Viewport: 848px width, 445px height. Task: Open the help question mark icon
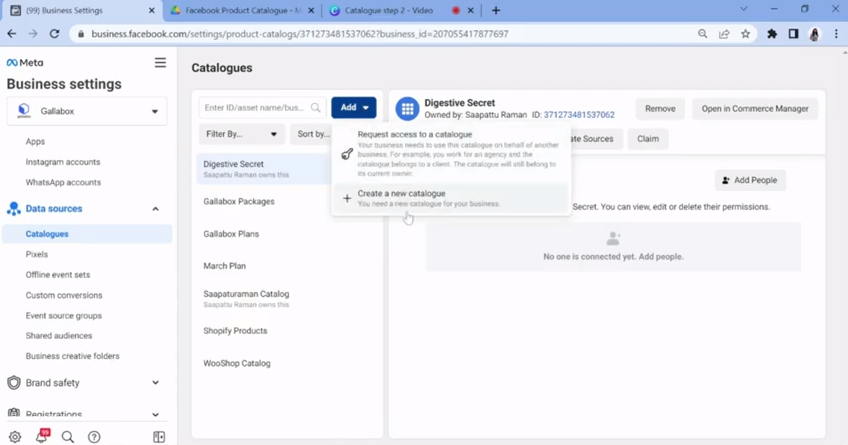(94, 436)
